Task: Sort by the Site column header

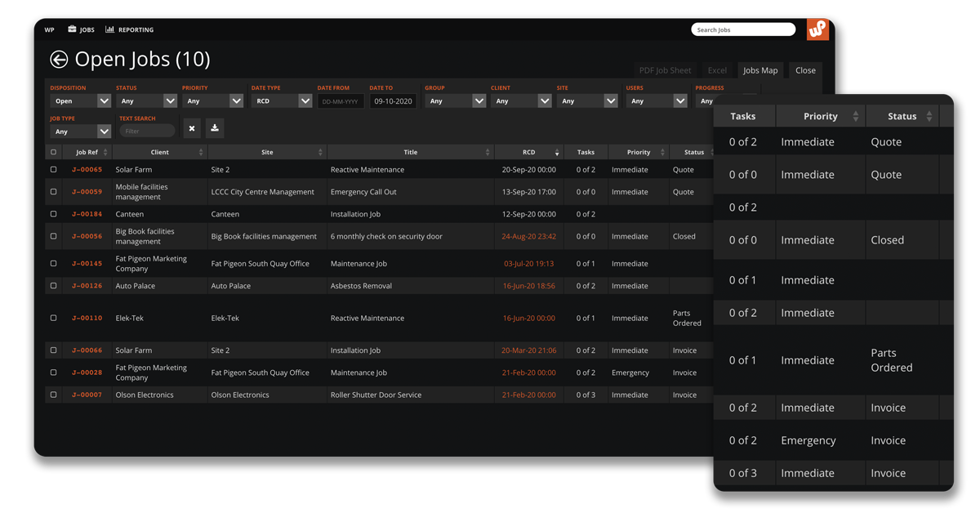Action: coord(267,152)
